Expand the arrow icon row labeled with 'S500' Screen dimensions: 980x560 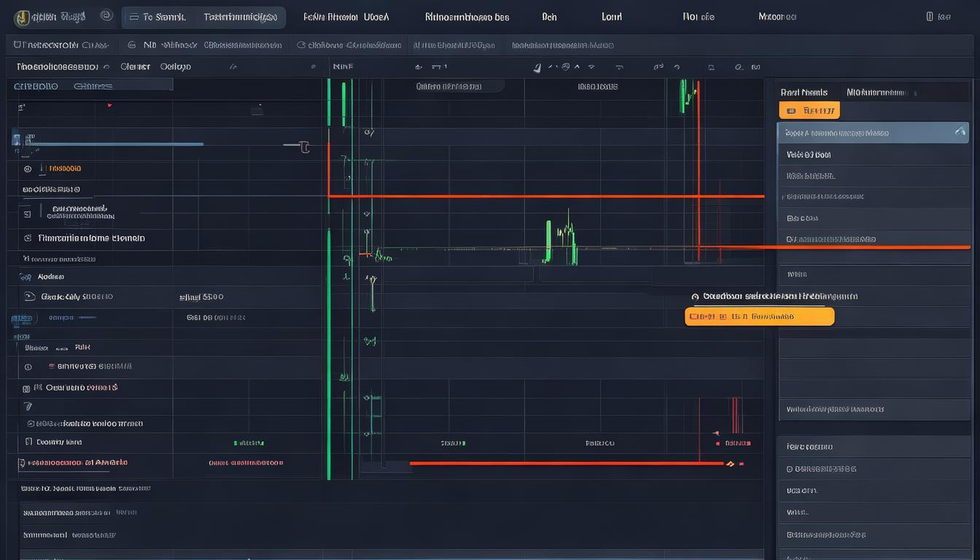pos(29,297)
